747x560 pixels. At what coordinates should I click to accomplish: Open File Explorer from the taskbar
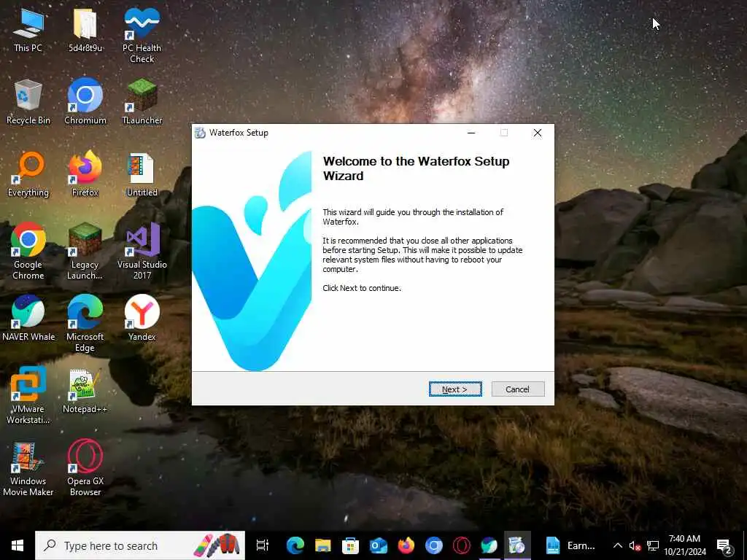322,545
